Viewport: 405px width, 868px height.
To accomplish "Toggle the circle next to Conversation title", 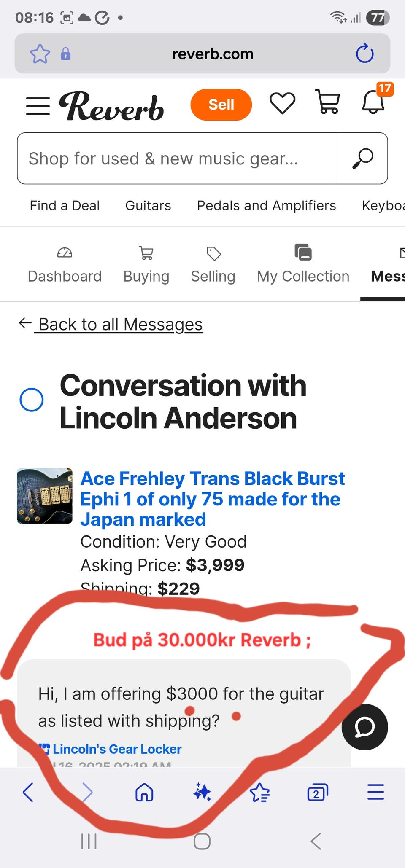I will (x=32, y=400).
